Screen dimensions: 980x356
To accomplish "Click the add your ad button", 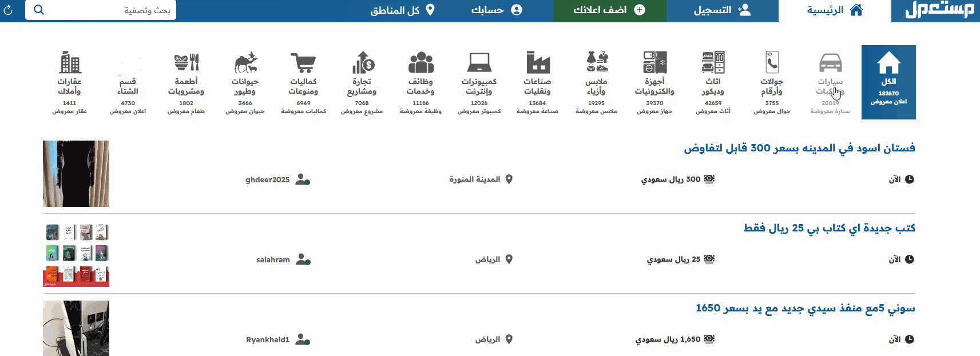I will pos(609,10).
